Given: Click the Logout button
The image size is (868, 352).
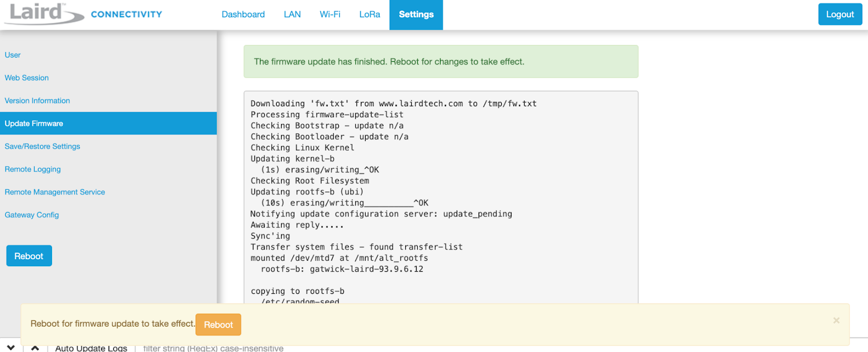Looking at the screenshot, I should (840, 15).
